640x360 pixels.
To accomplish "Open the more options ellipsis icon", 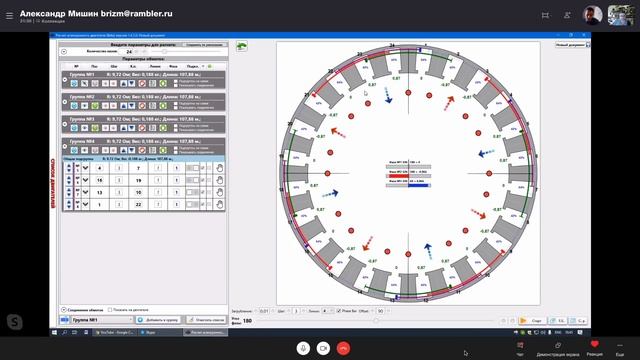I will (620, 345).
